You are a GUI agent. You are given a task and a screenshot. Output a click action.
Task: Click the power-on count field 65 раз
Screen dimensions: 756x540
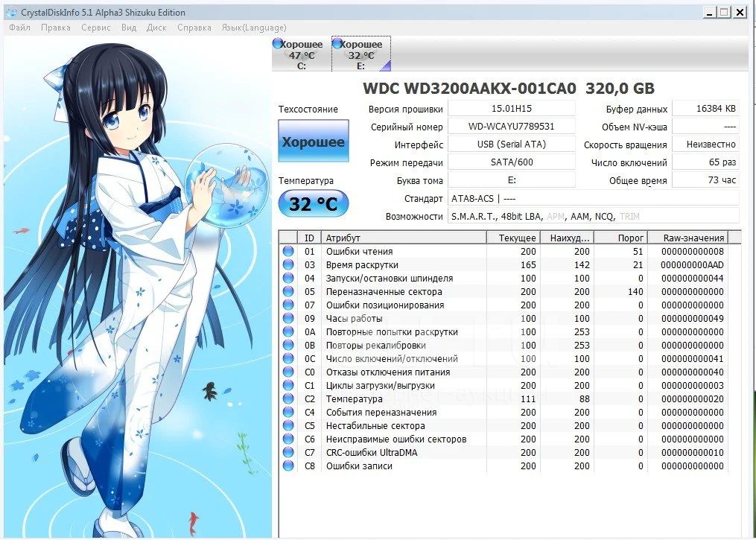[x=706, y=162]
